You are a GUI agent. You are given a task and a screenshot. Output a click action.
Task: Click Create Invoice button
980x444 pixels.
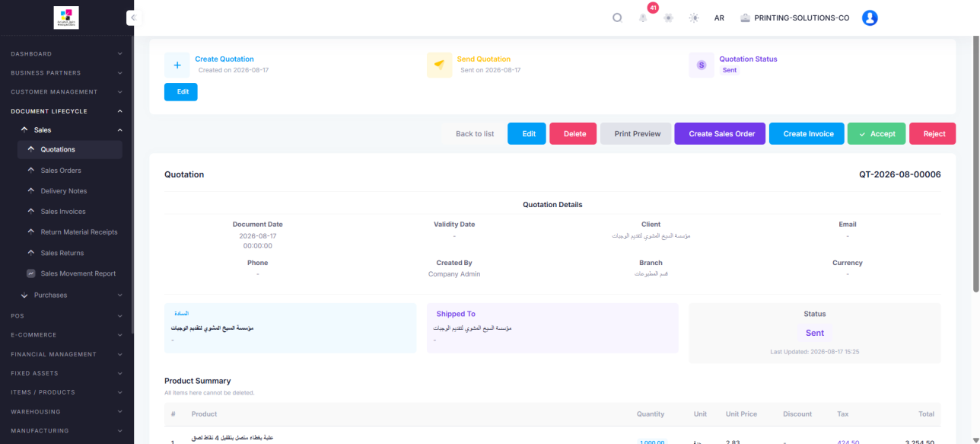808,133
